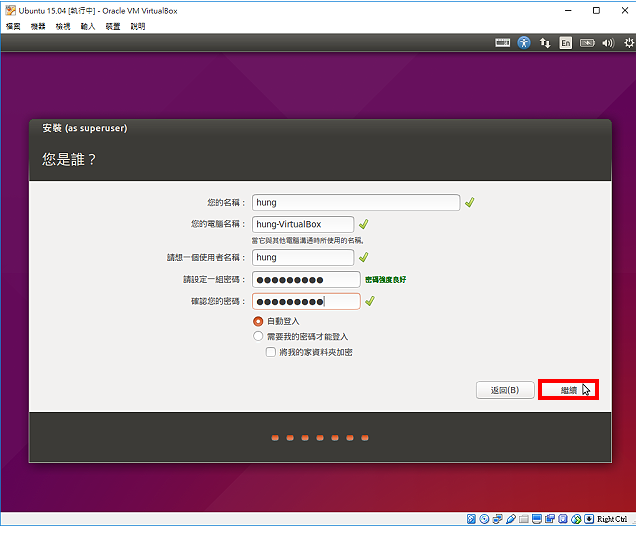Click the CPU features status icon
This screenshot has height=538, width=636.
563,519
